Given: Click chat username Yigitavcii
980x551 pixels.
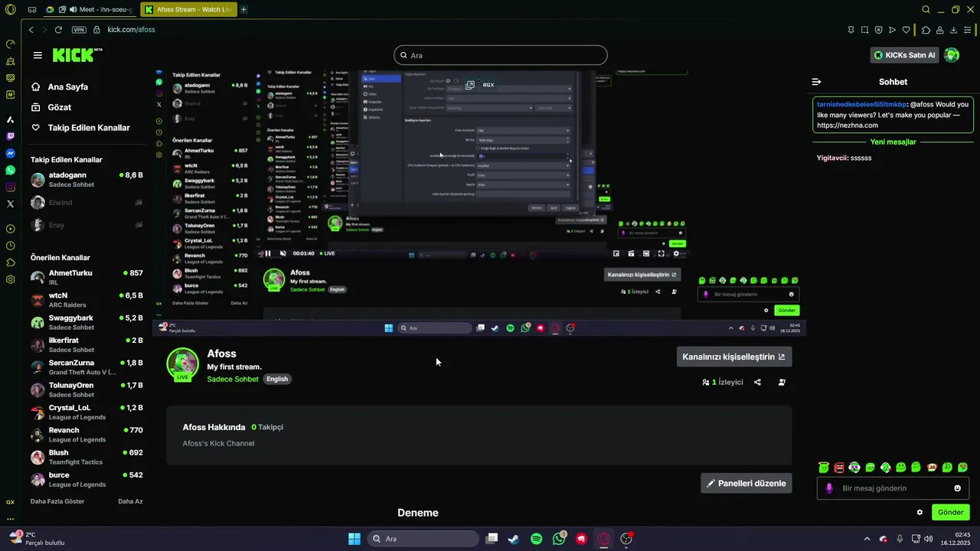Looking at the screenshot, I should pyautogui.click(x=832, y=158).
